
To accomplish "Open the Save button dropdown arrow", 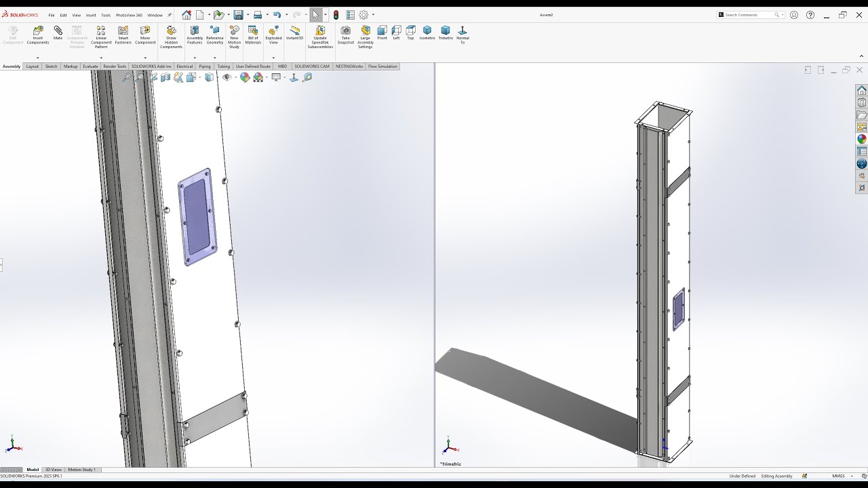I will click(x=248, y=15).
